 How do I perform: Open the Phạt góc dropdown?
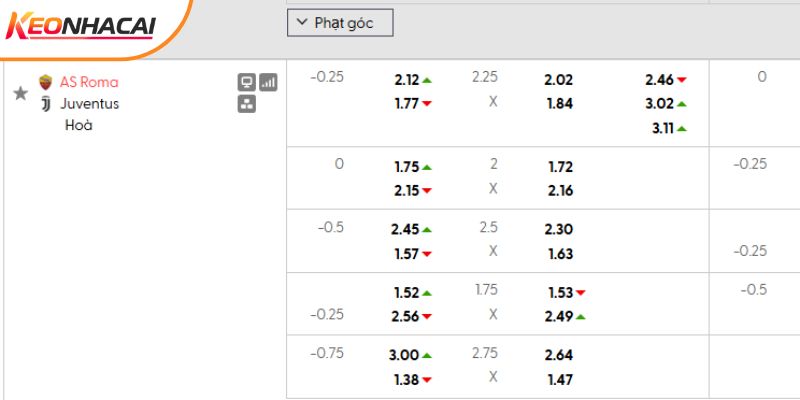tap(340, 23)
